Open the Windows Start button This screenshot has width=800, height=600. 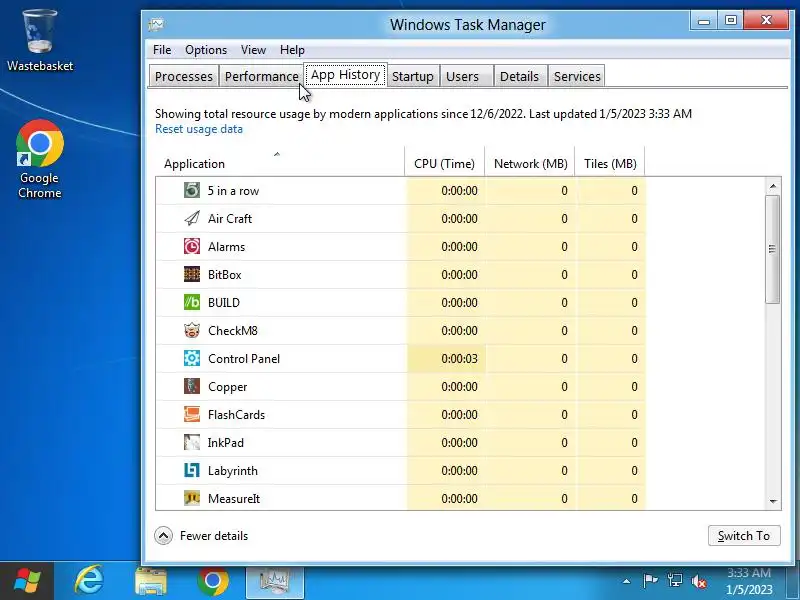(27, 581)
